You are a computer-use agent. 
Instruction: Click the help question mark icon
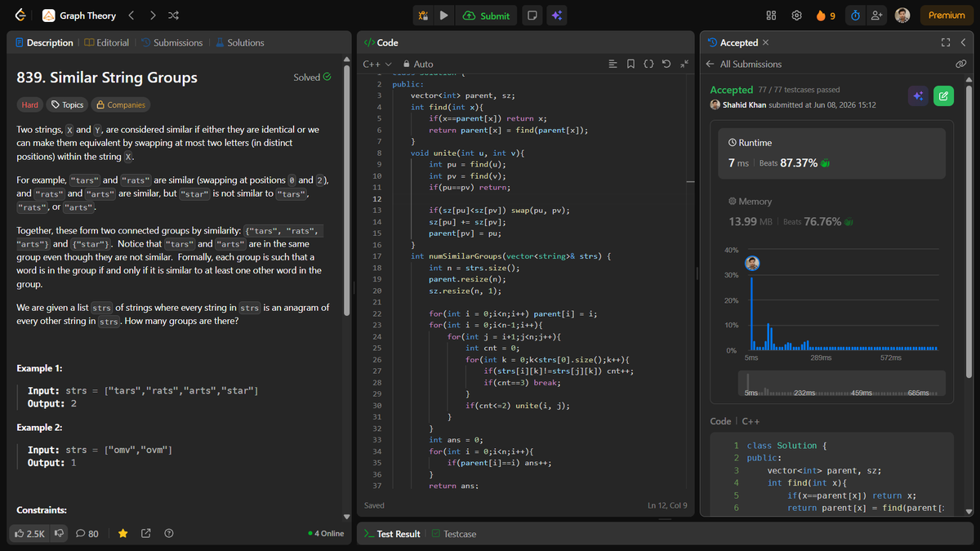pos(169,534)
